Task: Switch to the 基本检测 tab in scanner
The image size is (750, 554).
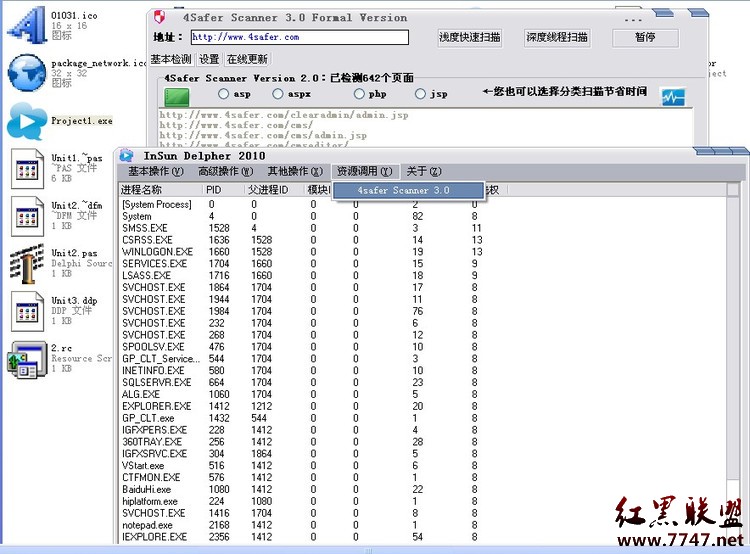Action: click(171, 59)
